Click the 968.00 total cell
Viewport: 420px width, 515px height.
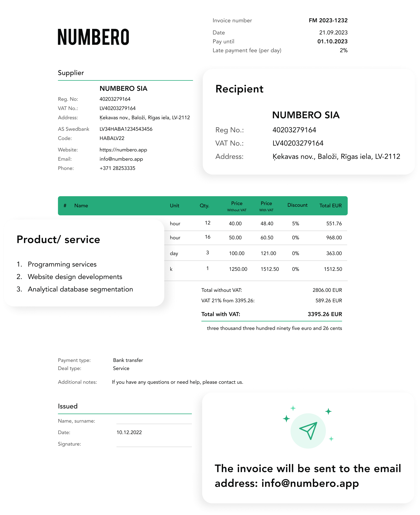coord(334,238)
